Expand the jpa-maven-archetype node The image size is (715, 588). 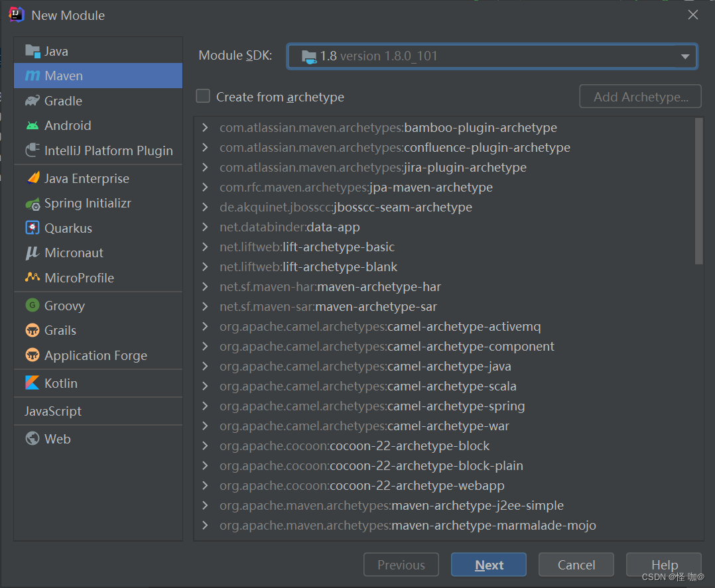click(205, 188)
